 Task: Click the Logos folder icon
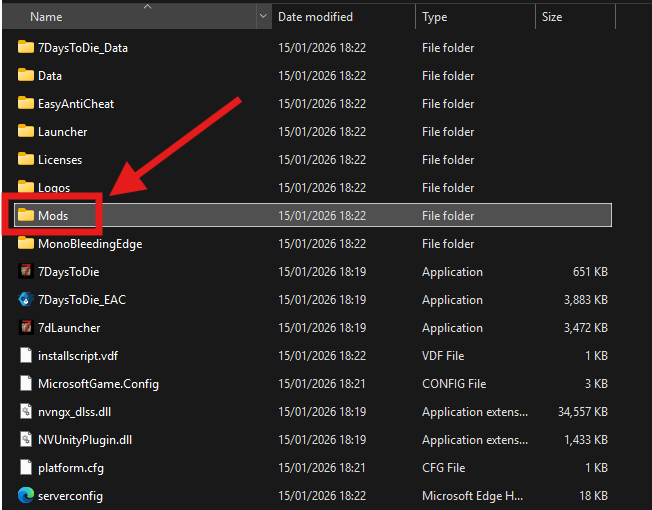pos(26,187)
